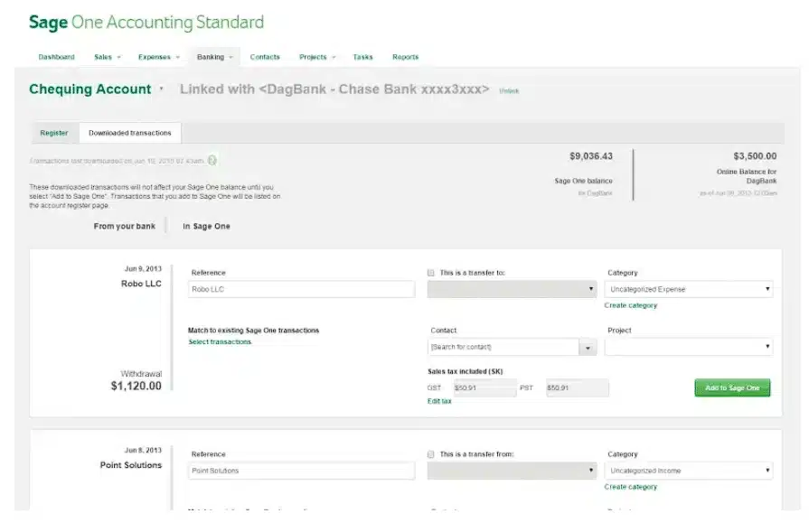Viewport: 809px width, 532px height.
Task: Click the Jun 8, 2013 date
Action: click(143, 450)
